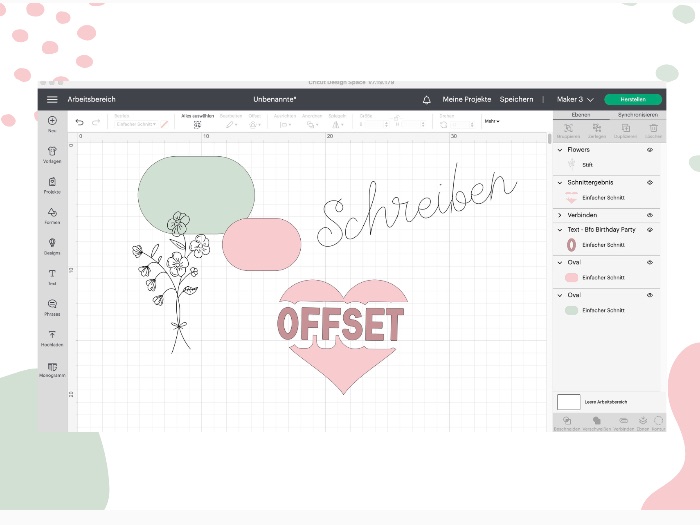The height and width of the screenshot is (525, 700).
Task: Click the pink Oval layer color swatch
Action: coord(571,277)
